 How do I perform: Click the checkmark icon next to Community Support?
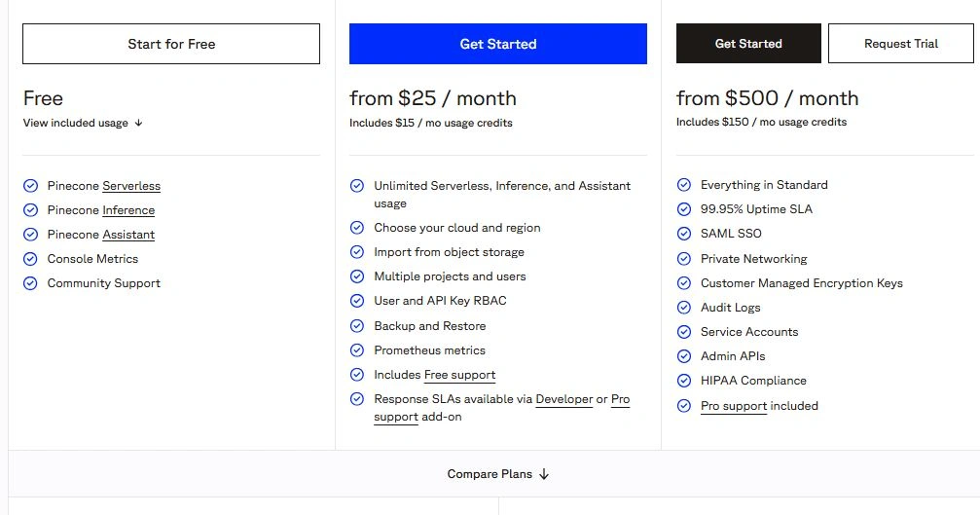(30, 283)
